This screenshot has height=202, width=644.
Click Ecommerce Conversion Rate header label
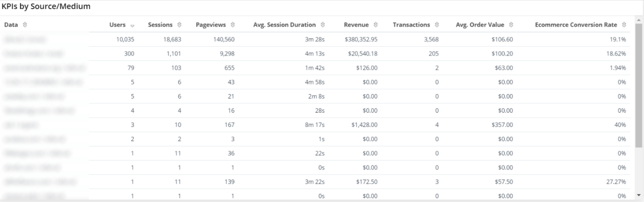pos(576,25)
